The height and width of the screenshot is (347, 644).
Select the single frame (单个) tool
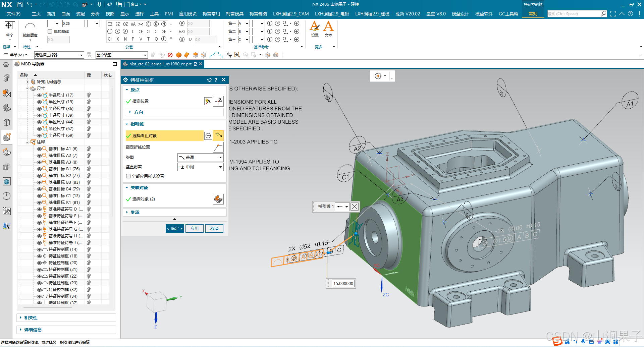(9, 29)
